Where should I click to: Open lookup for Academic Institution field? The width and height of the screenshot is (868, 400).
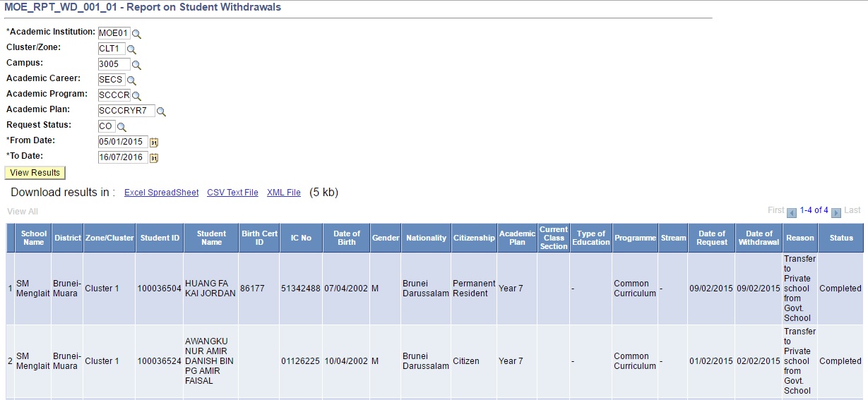coord(137,34)
